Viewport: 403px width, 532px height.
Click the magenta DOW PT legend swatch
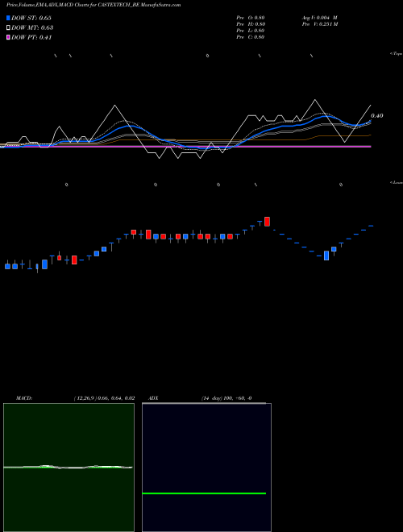pos(8,37)
